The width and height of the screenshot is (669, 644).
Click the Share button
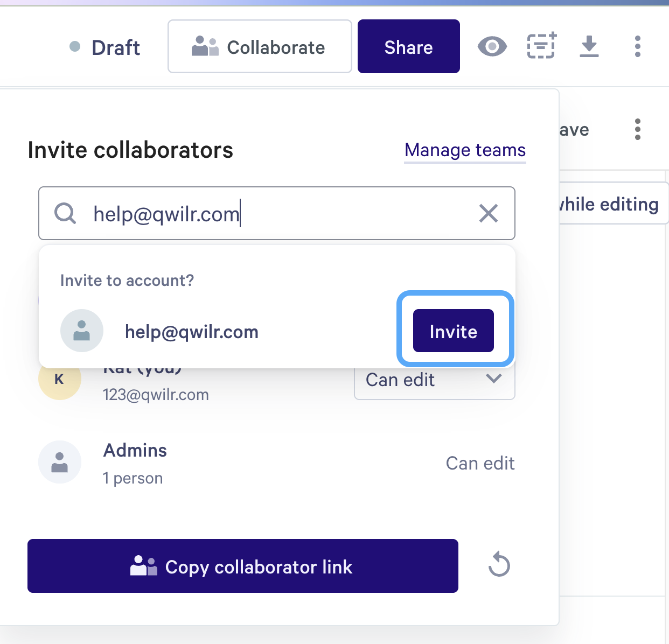[408, 47]
